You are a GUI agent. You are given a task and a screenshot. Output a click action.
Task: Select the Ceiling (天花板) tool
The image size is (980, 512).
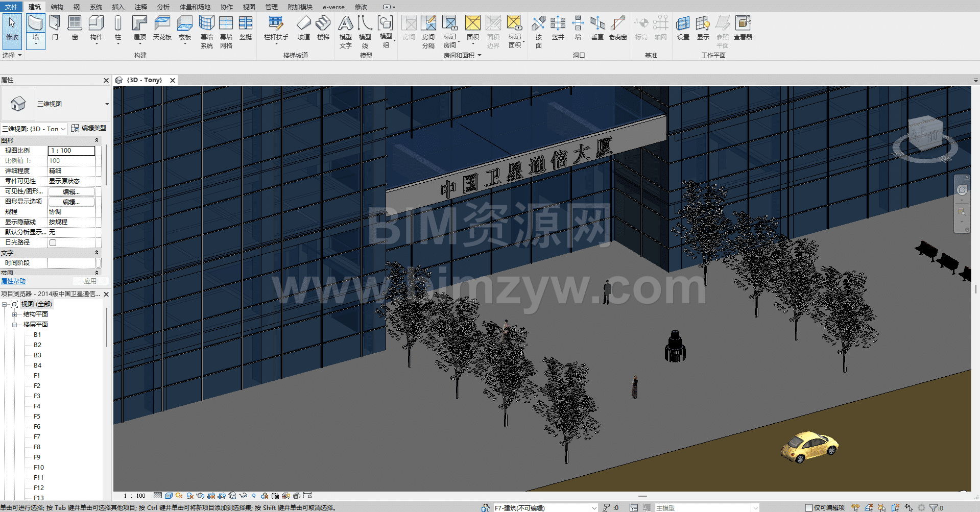click(162, 28)
